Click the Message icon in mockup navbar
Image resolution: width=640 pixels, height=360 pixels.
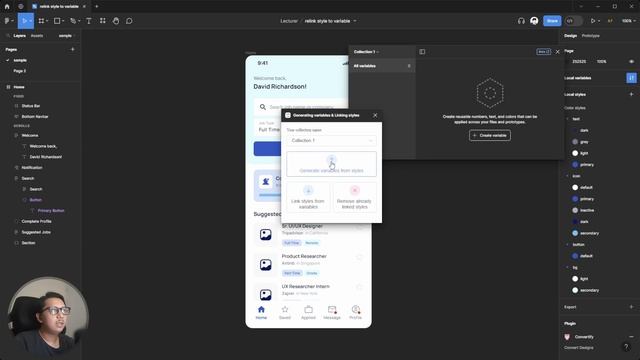pyautogui.click(x=332, y=309)
